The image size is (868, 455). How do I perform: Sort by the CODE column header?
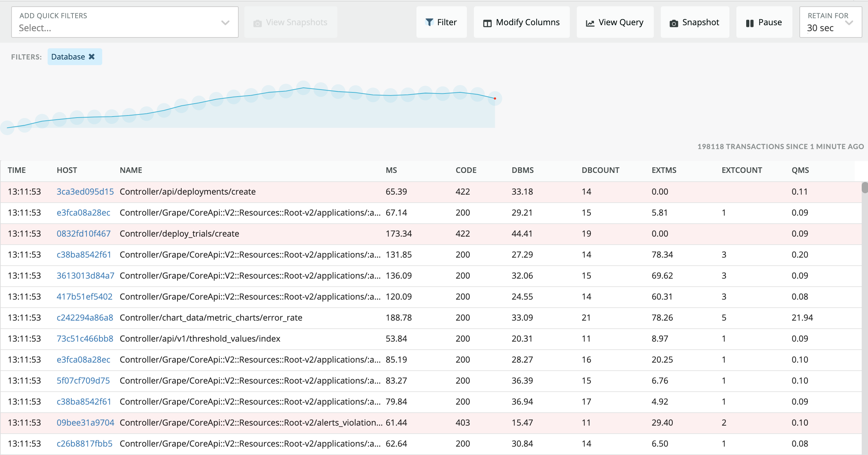[x=466, y=170]
